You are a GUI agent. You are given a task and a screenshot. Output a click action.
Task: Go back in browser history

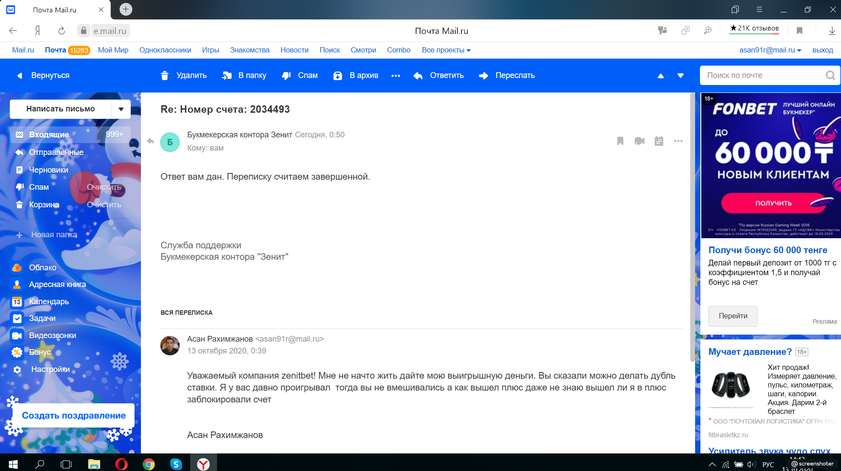[x=13, y=31]
